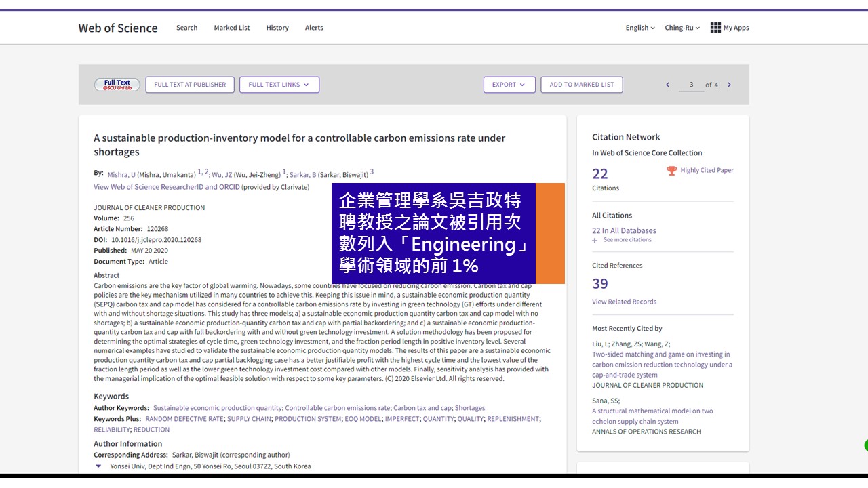Open View Related Records link

(624, 302)
